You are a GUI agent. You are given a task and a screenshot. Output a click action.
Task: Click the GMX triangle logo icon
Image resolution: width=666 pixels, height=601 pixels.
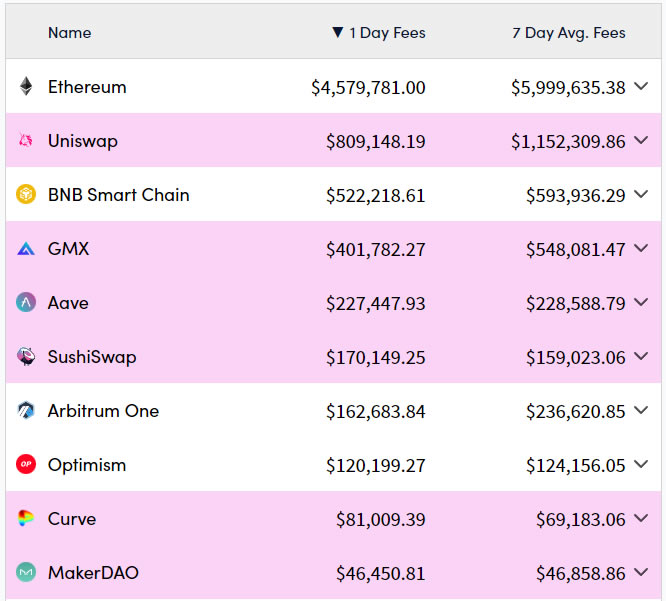(x=26, y=249)
